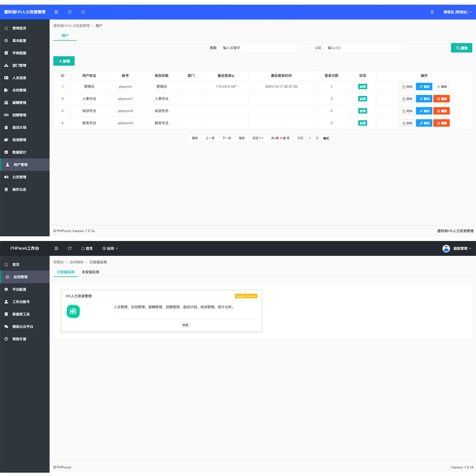The image size is (476, 476).
Task: Click the refresh icon in blue header
Action: 70,12
